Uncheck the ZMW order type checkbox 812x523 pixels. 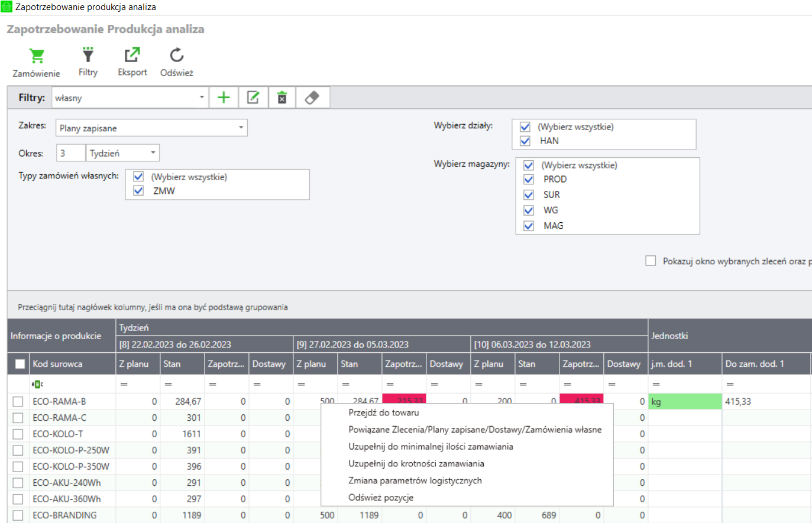(x=138, y=191)
